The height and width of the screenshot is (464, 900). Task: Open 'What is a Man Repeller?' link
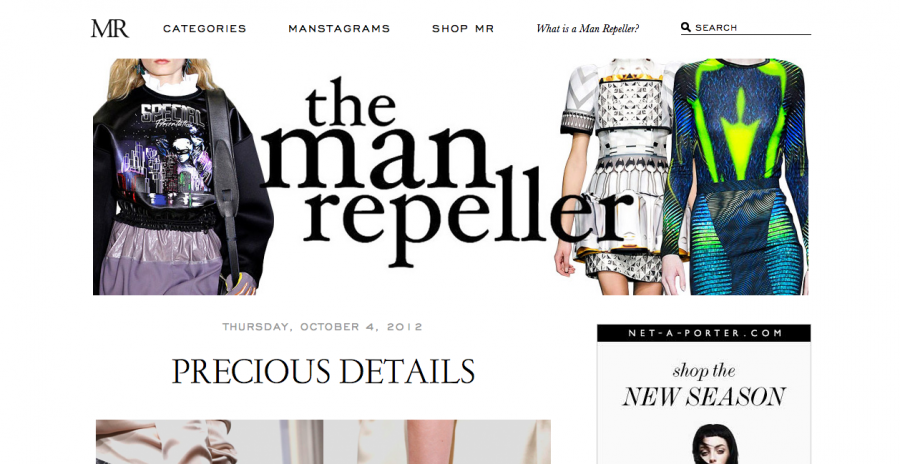coord(587,28)
